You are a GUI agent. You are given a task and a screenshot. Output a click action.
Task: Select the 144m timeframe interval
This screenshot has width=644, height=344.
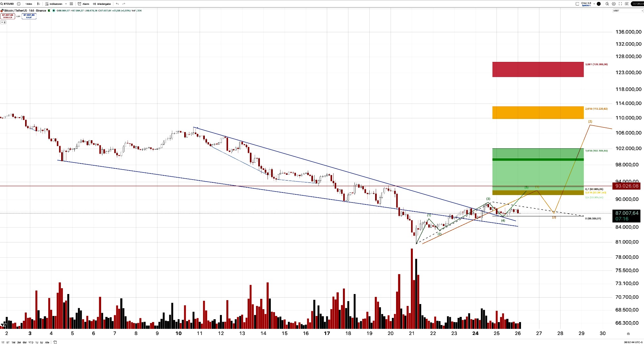tap(29, 4)
